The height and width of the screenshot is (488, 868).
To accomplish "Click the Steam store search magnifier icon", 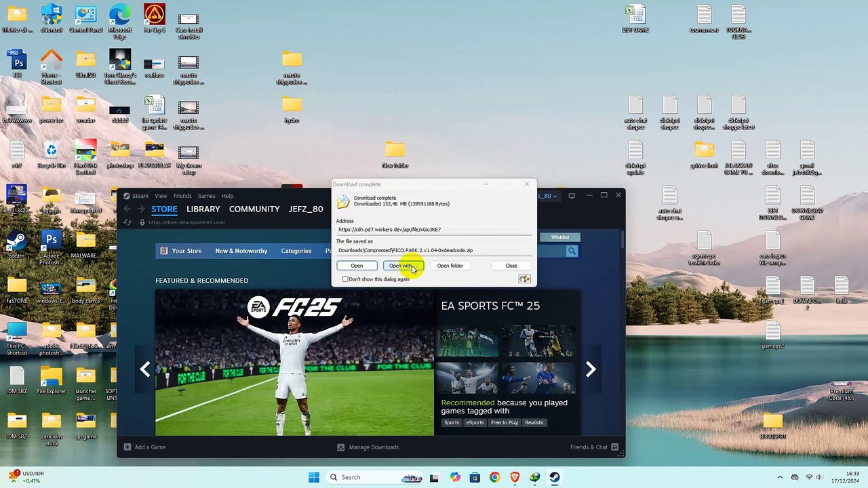I will [572, 251].
